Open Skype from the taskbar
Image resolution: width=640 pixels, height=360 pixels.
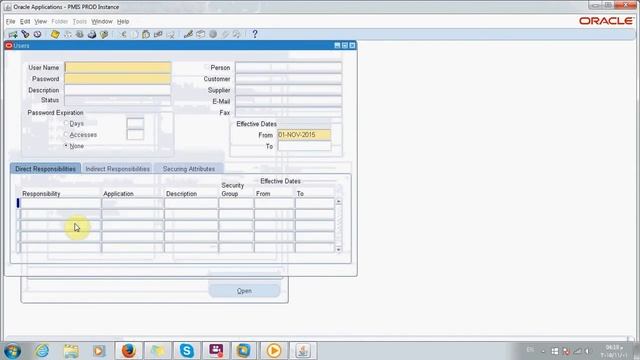[x=187, y=351]
